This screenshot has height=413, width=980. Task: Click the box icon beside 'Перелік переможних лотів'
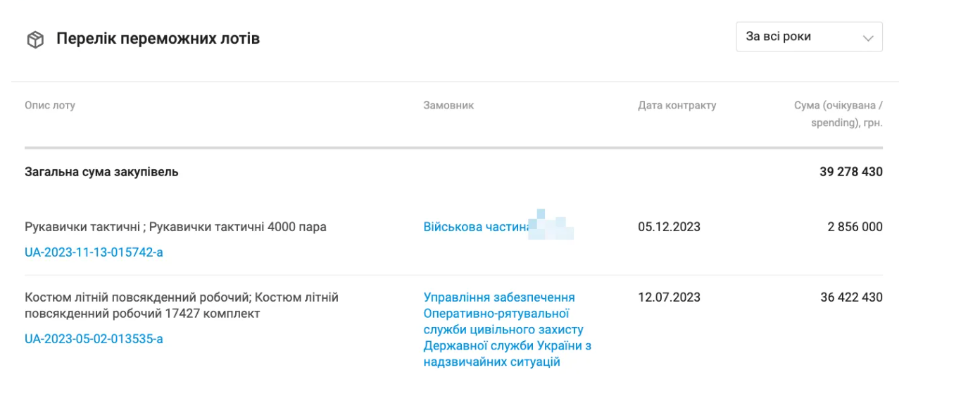coord(35,40)
